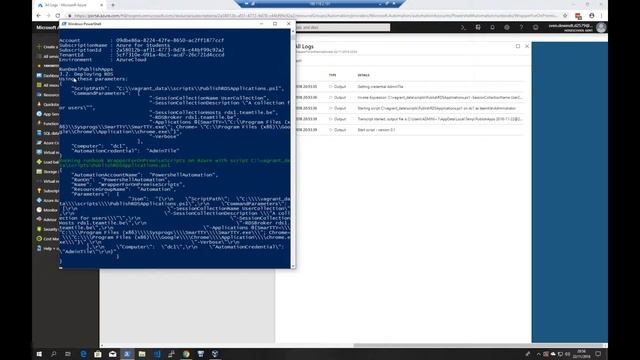Open Azure Active Directory in sidebar

[47, 200]
